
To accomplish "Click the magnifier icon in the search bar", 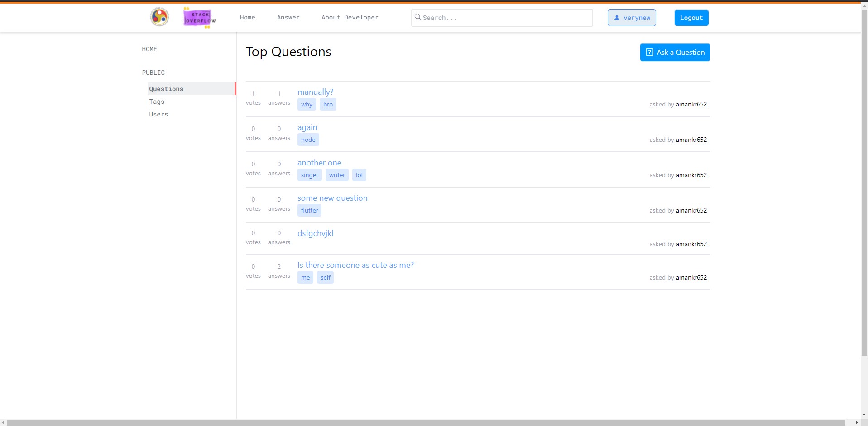I will 418,17.
